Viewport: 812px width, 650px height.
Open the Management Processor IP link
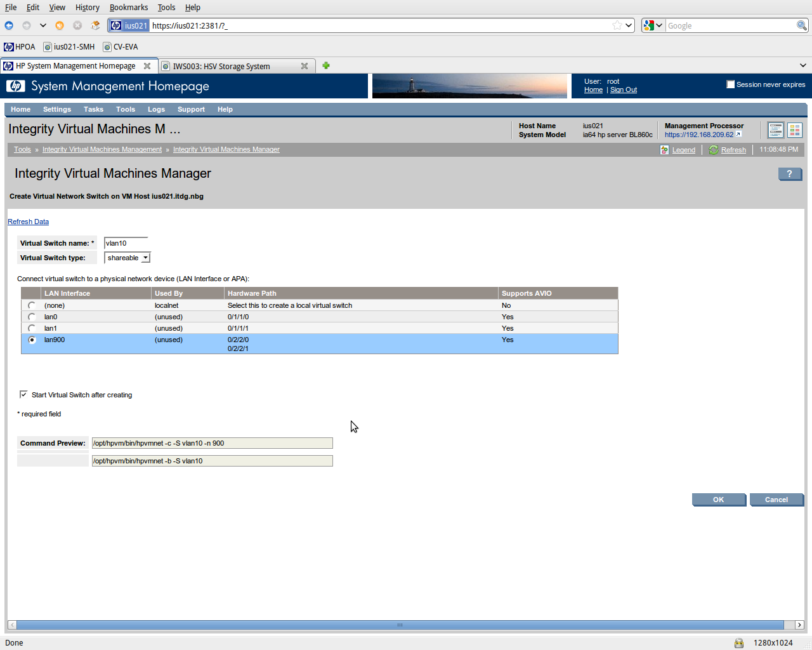coord(699,135)
